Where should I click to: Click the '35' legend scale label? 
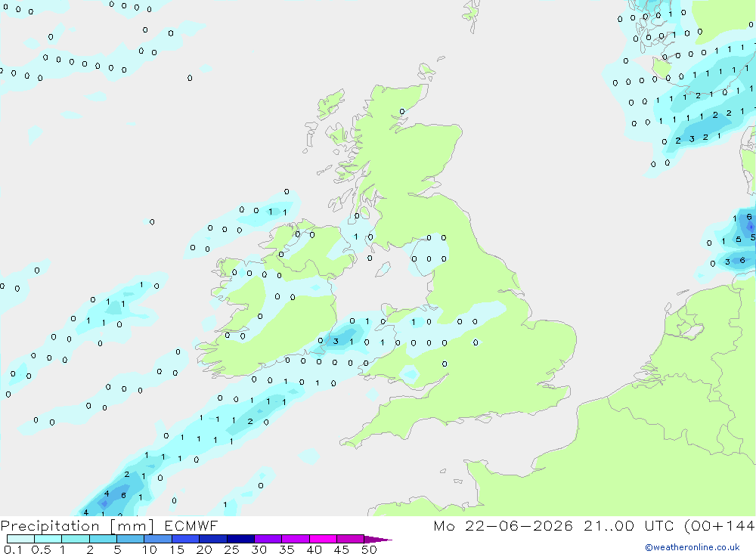[x=287, y=549]
